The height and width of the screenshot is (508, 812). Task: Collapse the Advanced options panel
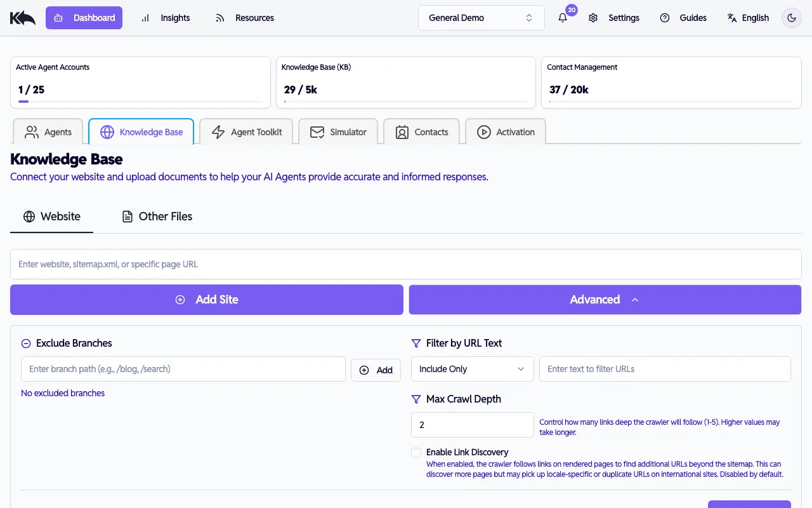click(605, 299)
